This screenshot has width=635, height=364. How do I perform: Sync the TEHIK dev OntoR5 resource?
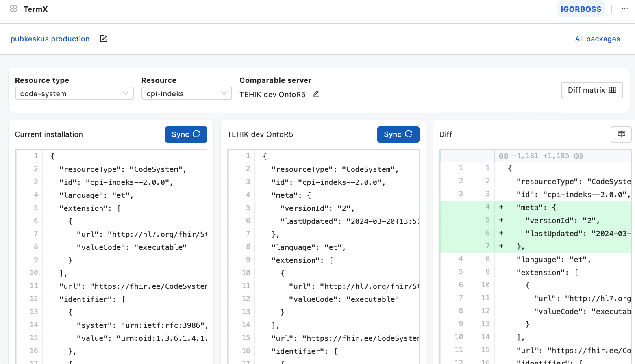click(398, 134)
